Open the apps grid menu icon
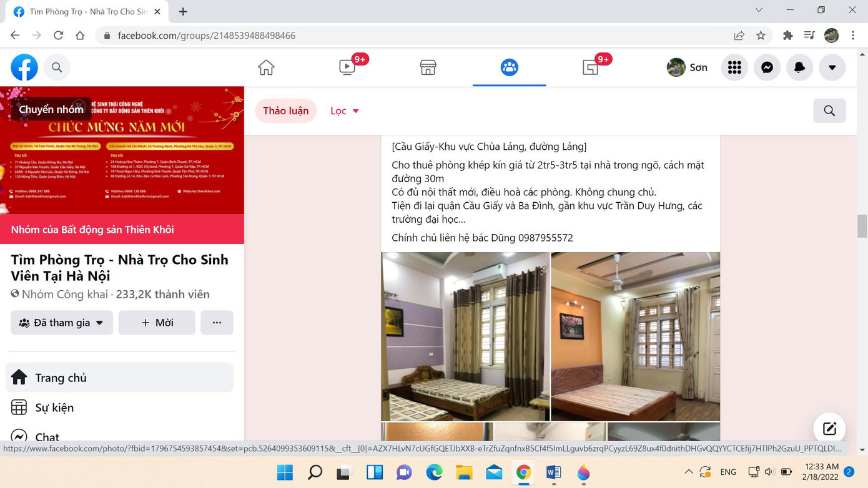This screenshot has width=868, height=488. click(x=734, y=67)
